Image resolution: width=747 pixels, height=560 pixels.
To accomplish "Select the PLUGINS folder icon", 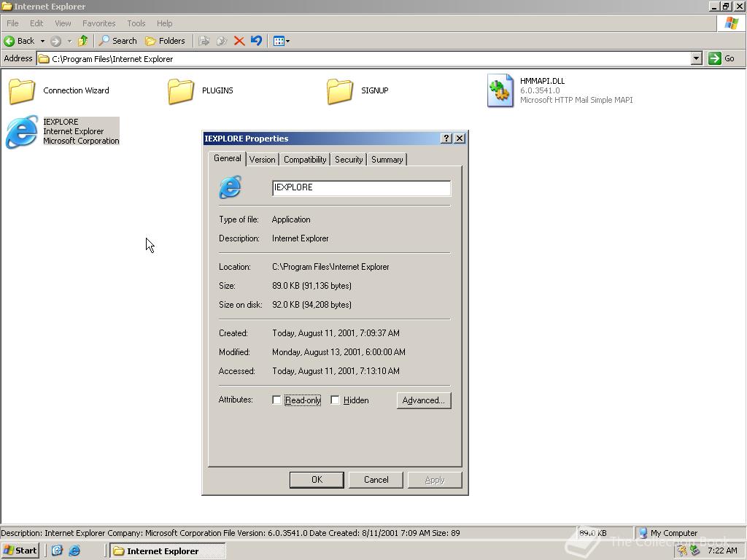I will pos(181,91).
